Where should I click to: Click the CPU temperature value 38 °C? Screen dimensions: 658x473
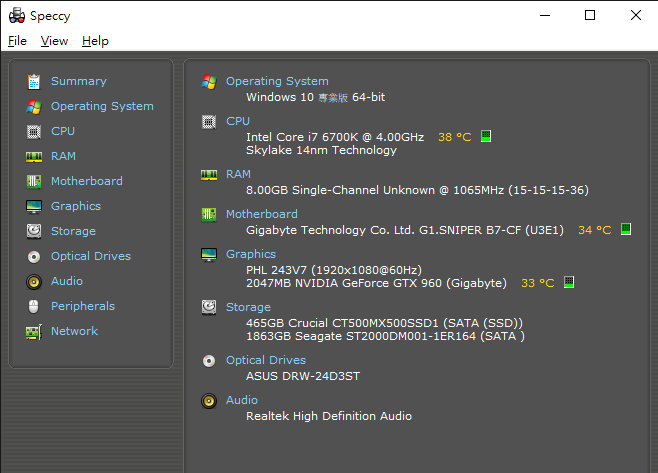454,137
